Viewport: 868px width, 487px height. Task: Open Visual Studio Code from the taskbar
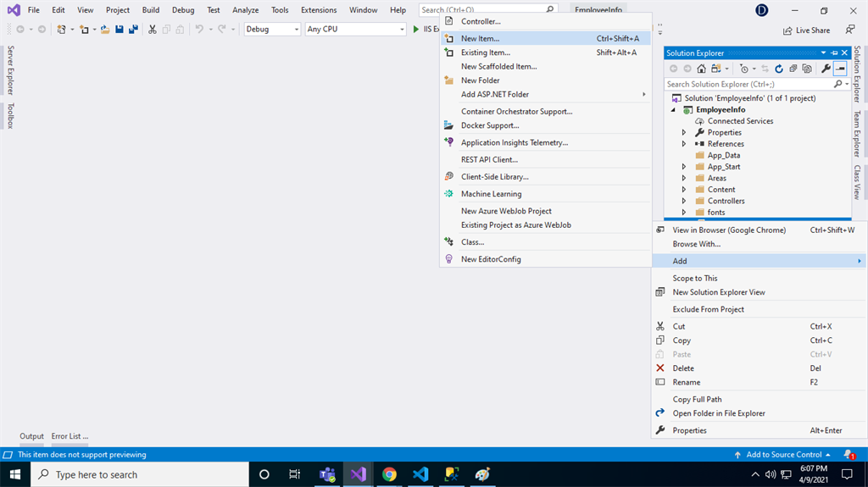tap(420, 474)
